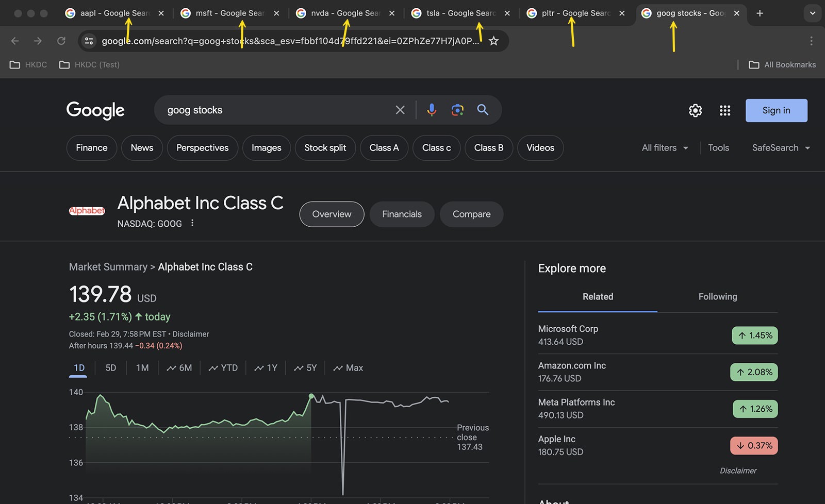Select the Class c filter chip
This screenshot has height=504, width=825.
(437, 148)
